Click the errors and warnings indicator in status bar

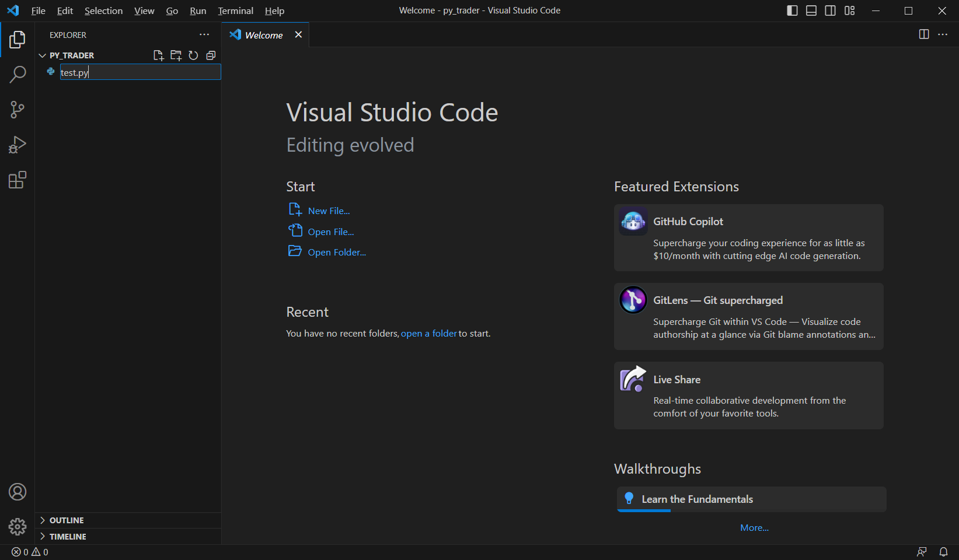click(30, 552)
